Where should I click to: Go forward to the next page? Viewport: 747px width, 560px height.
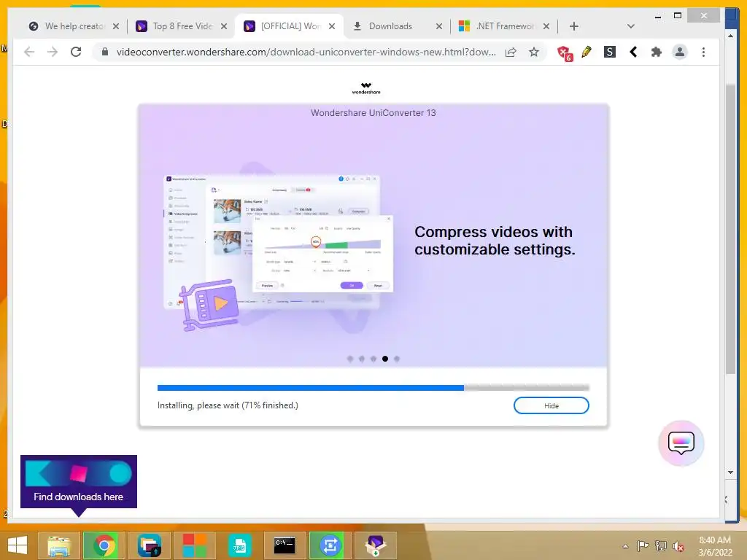(53, 52)
